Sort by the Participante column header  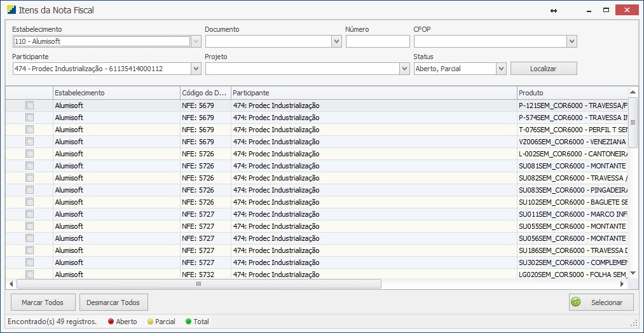[373, 93]
